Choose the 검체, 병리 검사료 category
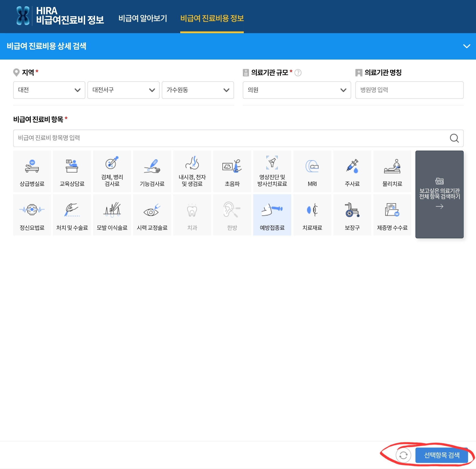 pos(112,171)
